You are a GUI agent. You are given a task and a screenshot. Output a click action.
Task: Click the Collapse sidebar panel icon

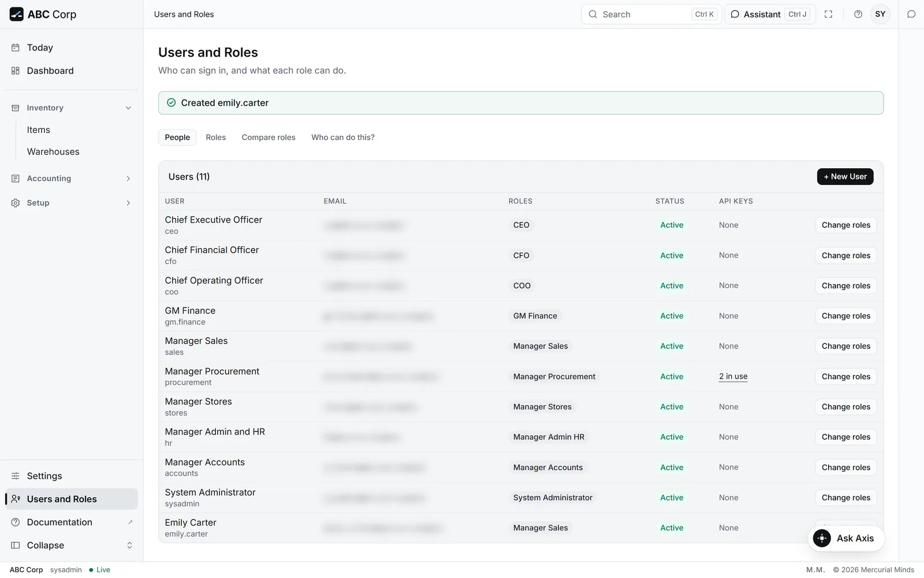point(16,546)
